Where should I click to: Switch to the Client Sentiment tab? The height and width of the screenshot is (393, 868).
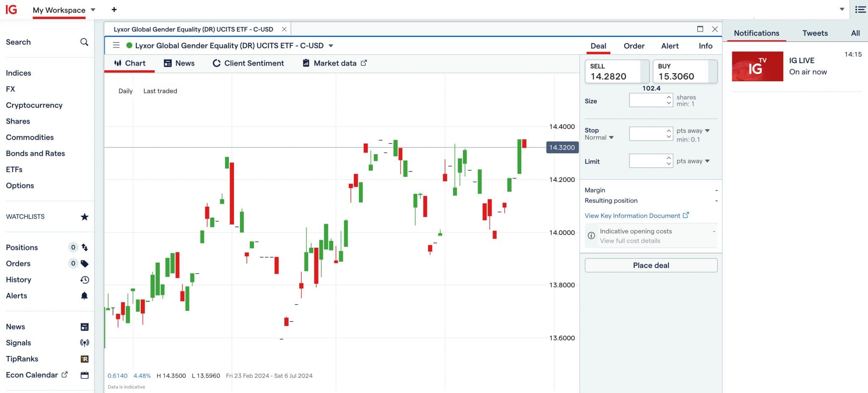[248, 63]
